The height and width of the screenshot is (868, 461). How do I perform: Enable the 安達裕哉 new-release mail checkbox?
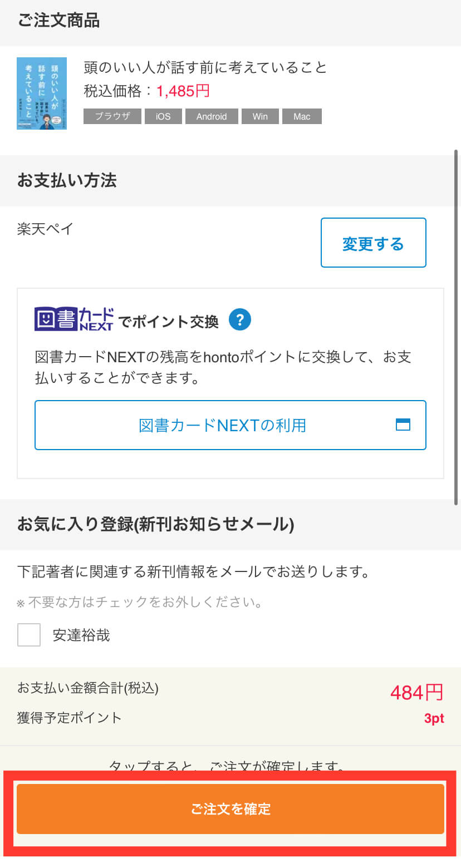click(28, 635)
